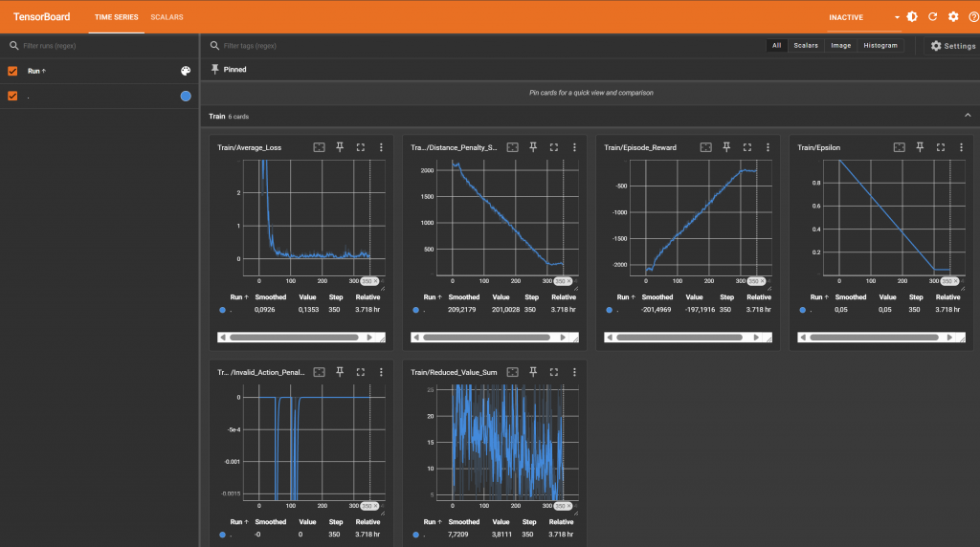Screen dimensions: 980x547
Task: Sort runs using the Run arrow header
Action: (x=36, y=71)
